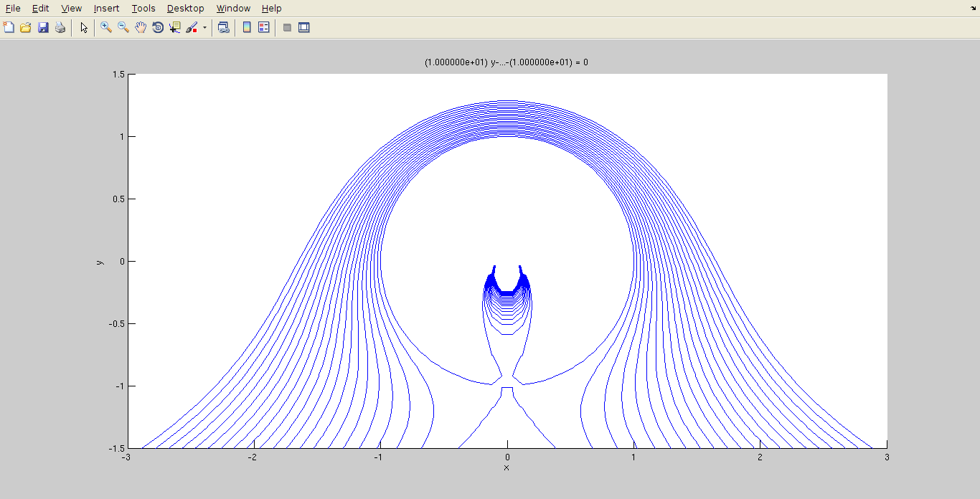Toggle the Insert Colorbar button
The image size is (980, 499).
[247, 28]
